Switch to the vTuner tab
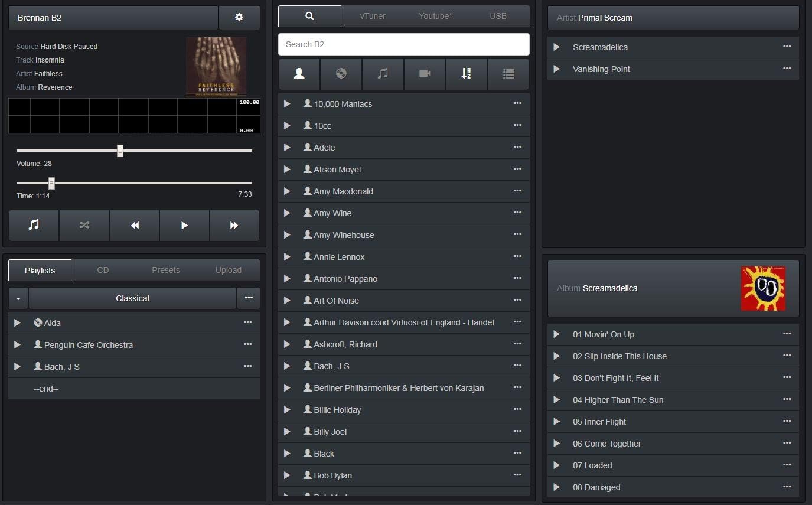The width and height of the screenshot is (812, 505). (372, 16)
